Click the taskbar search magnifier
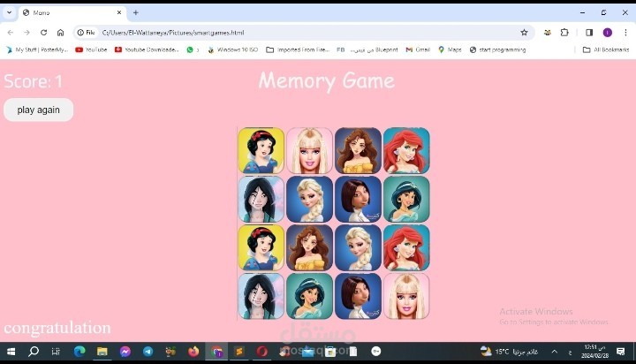 click(x=34, y=352)
